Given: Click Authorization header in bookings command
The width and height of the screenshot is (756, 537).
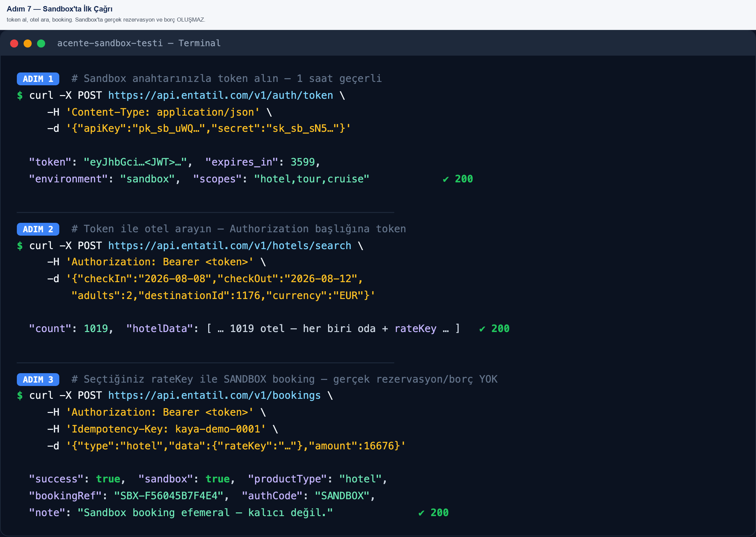Looking at the screenshot, I should point(160,412).
